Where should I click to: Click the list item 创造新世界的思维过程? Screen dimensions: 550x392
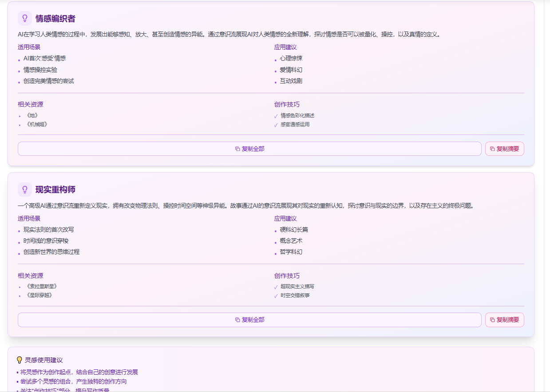(51, 252)
